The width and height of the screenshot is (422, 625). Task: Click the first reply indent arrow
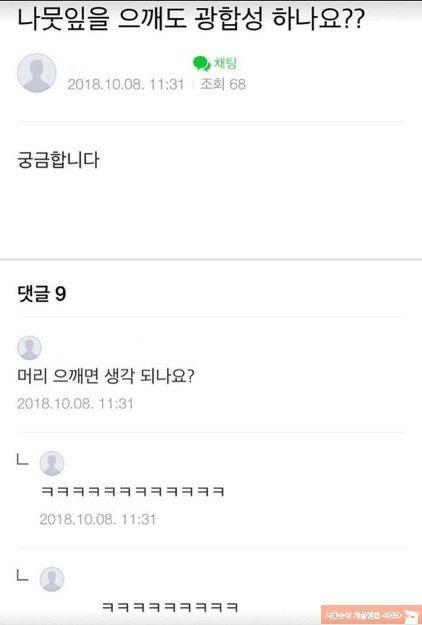[22, 460]
